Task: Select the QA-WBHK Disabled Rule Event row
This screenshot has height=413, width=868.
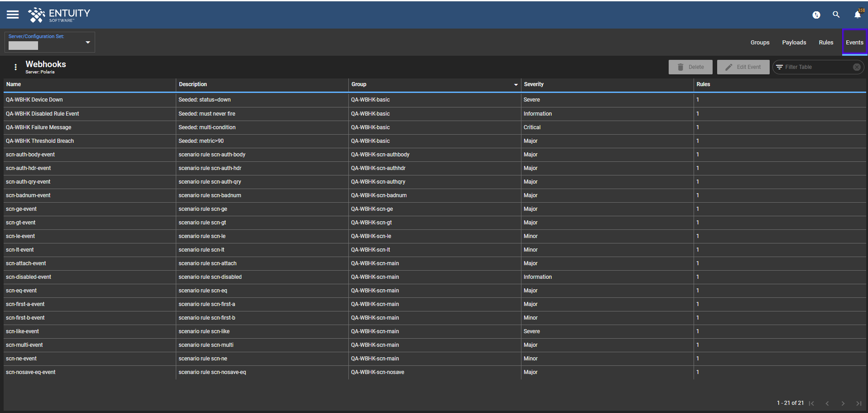Action: 435,114
